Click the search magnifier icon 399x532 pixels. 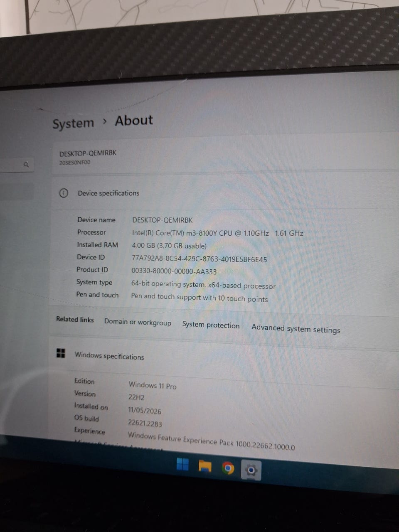click(x=26, y=165)
